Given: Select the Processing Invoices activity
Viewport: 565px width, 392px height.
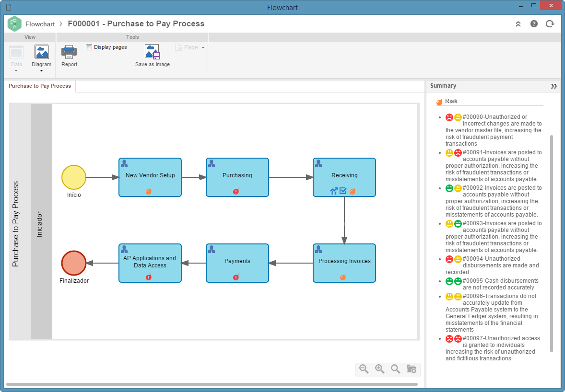Looking at the screenshot, I should tap(344, 263).
